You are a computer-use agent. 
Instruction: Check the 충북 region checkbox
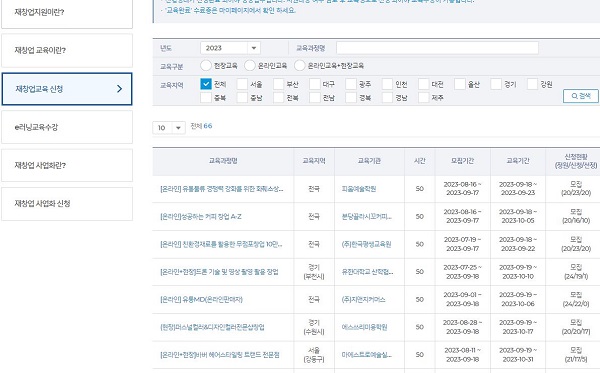point(206,98)
